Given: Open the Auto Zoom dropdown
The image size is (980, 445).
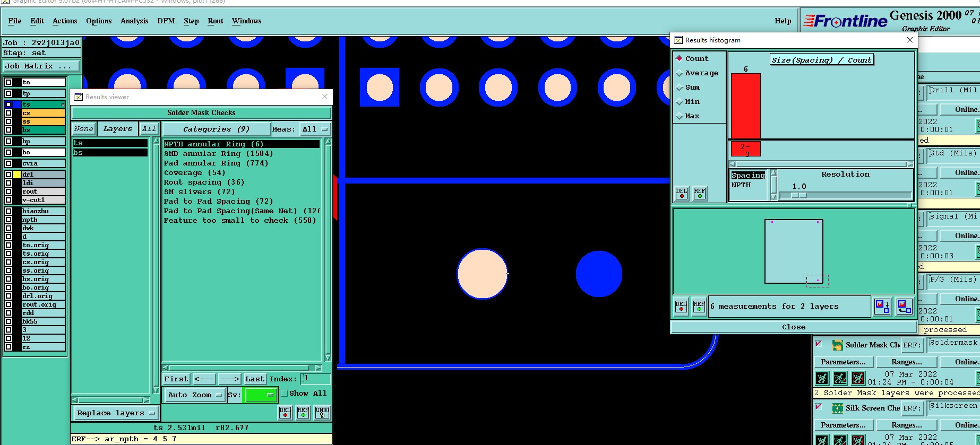Looking at the screenshot, I should 194,395.
